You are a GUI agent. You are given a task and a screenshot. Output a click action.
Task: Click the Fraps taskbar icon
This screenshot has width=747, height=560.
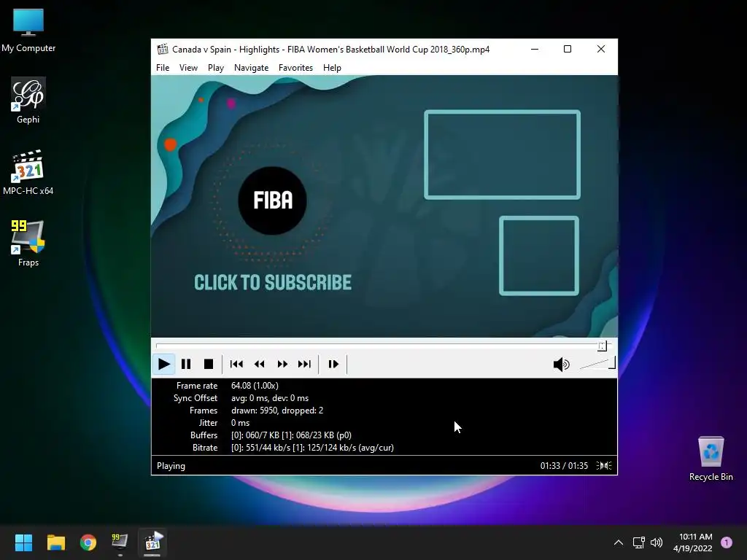(120, 542)
